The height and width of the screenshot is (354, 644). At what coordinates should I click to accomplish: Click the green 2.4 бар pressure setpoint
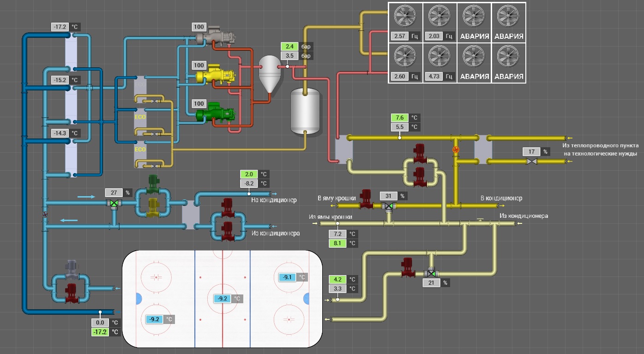click(x=290, y=47)
